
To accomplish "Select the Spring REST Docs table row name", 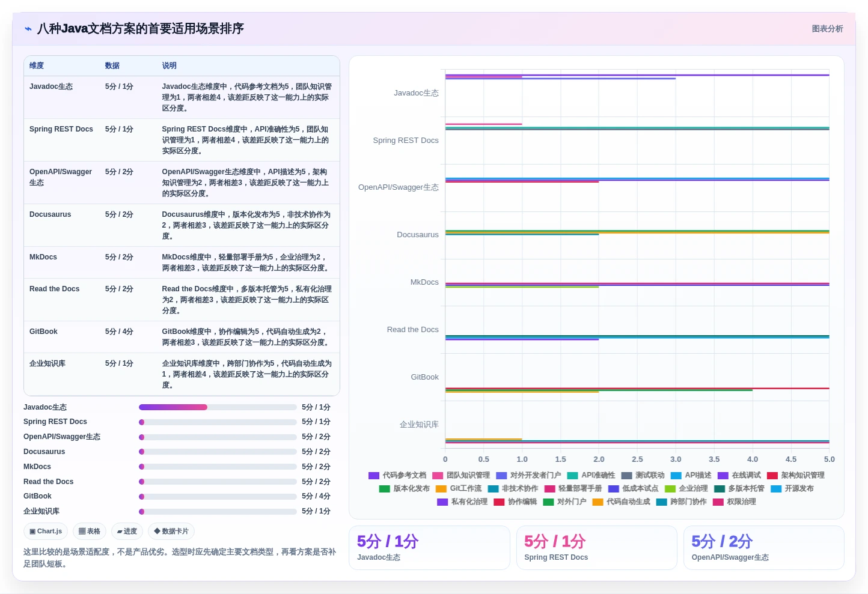I will 61,129.
